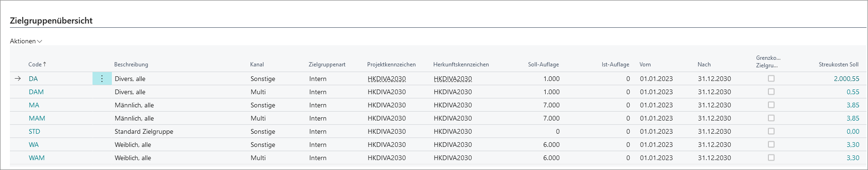The height and width of the screenshot is (170, 868).
Task: Sort by the Code column header
Action: pyautogui.click(x=38, y=65)
